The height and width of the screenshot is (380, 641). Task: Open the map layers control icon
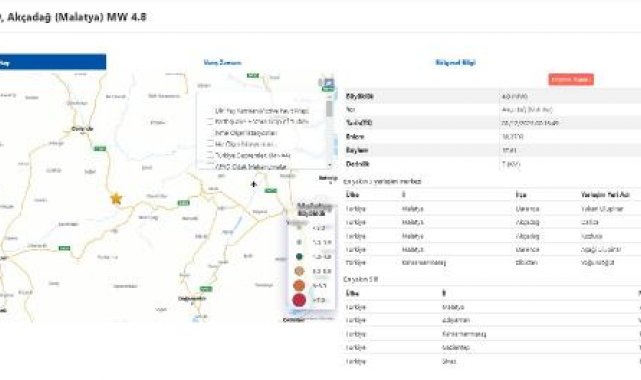pos(327,83)
